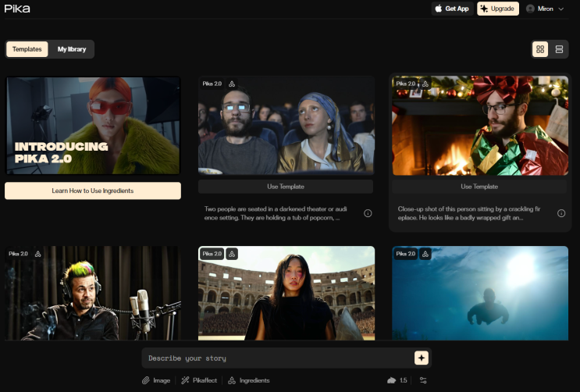Attach an image using the paperclip Image option
Image resolution: width=580 pixels, height=392 pixels.
tap(155, 380)
